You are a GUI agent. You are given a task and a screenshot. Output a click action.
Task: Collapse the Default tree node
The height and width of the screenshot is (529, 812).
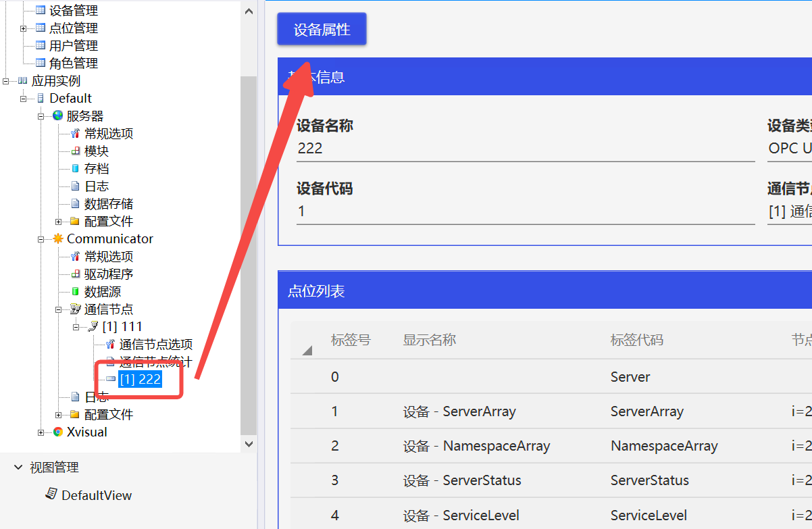pos(23,99)
